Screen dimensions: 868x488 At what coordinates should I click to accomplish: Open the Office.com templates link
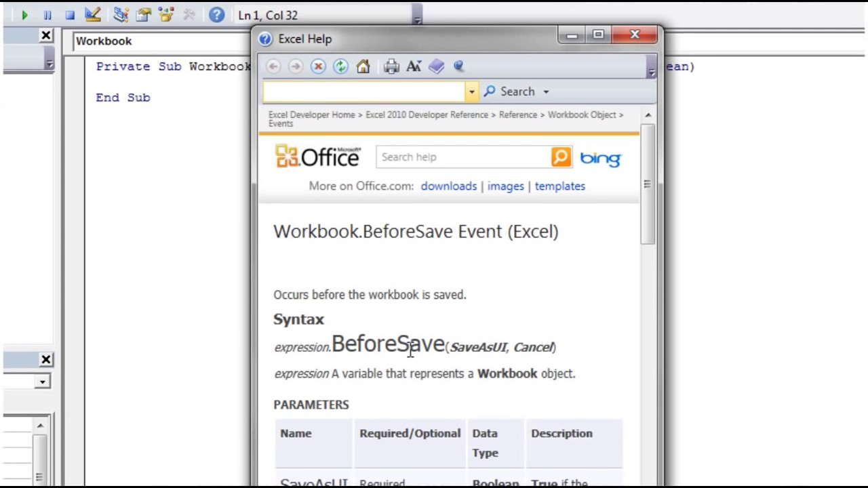pyautogui.click(x=559, y=186)
